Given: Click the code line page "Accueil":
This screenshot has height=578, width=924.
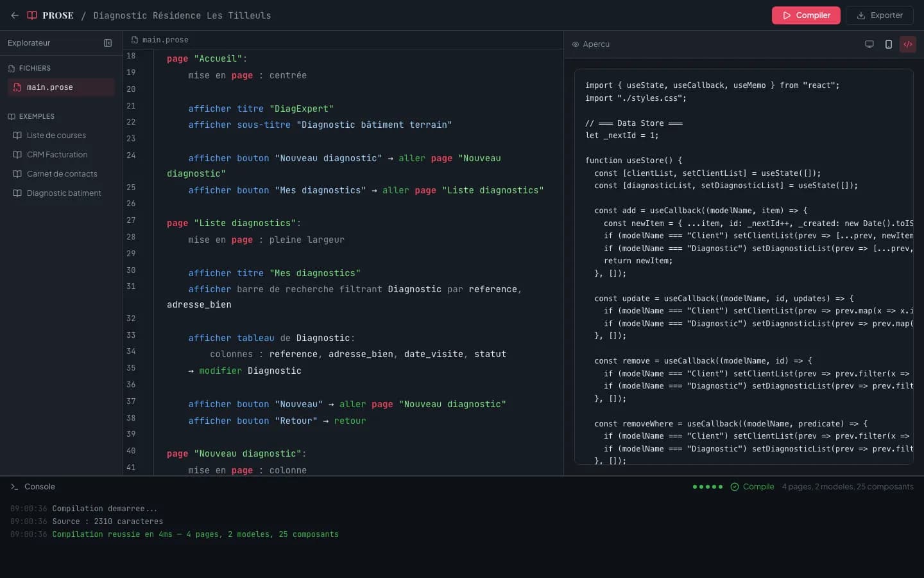Looking at the screenshot, I should click(207, 59).
